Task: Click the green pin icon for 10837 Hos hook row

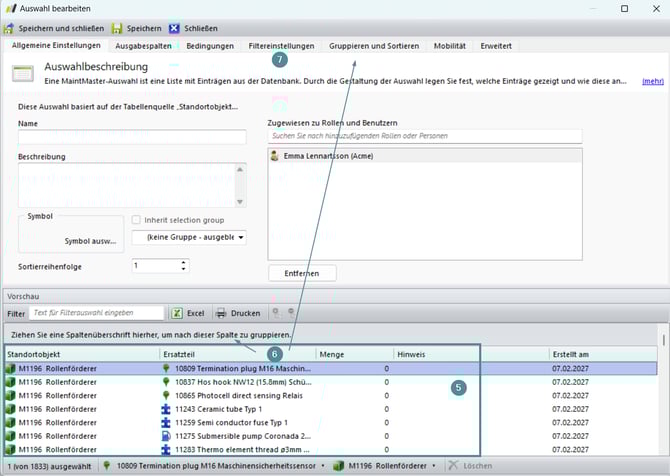Action: pyautogui.click(x=167, y=382)
